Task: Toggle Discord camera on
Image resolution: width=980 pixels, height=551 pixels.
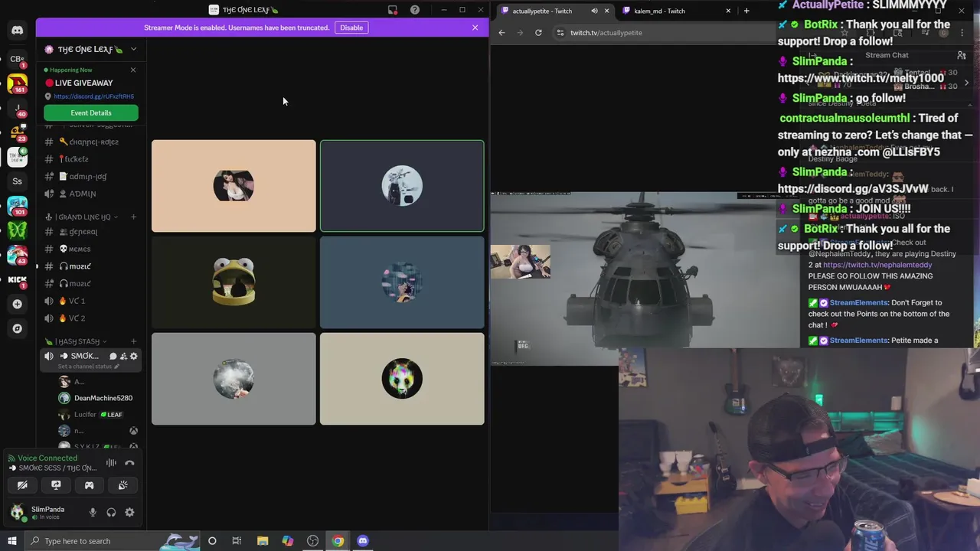Action: click(x=22, y=485)
